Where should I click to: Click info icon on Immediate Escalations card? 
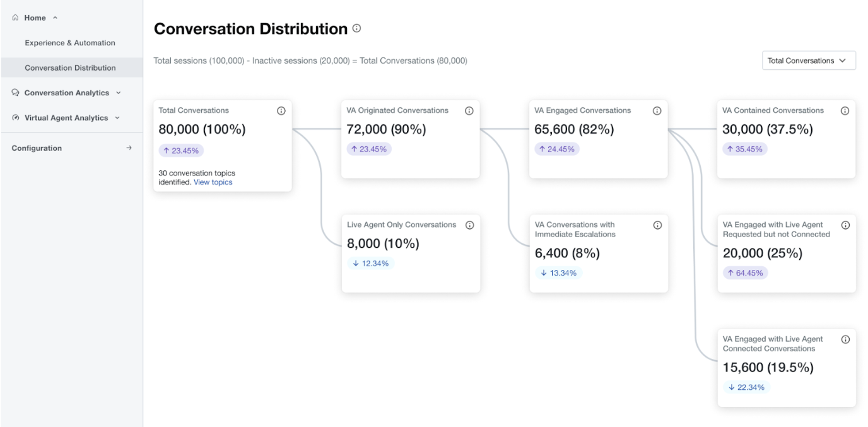tap(657, 225)
